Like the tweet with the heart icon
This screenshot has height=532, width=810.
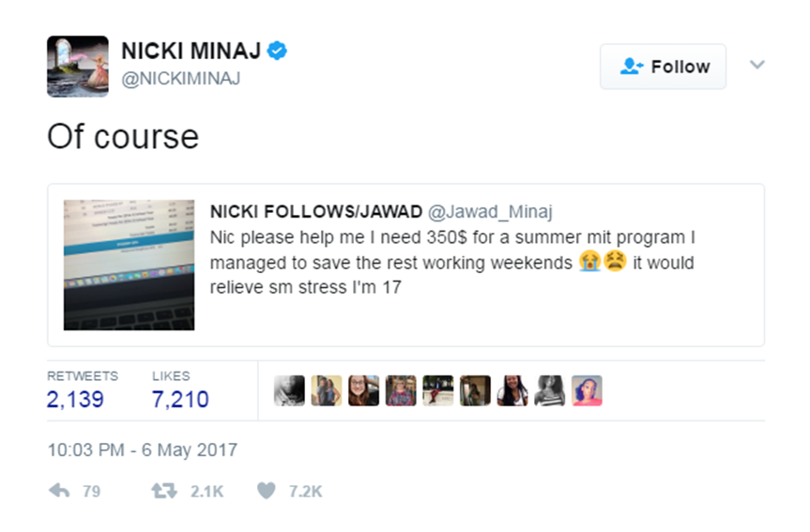(x=267, y=491)
